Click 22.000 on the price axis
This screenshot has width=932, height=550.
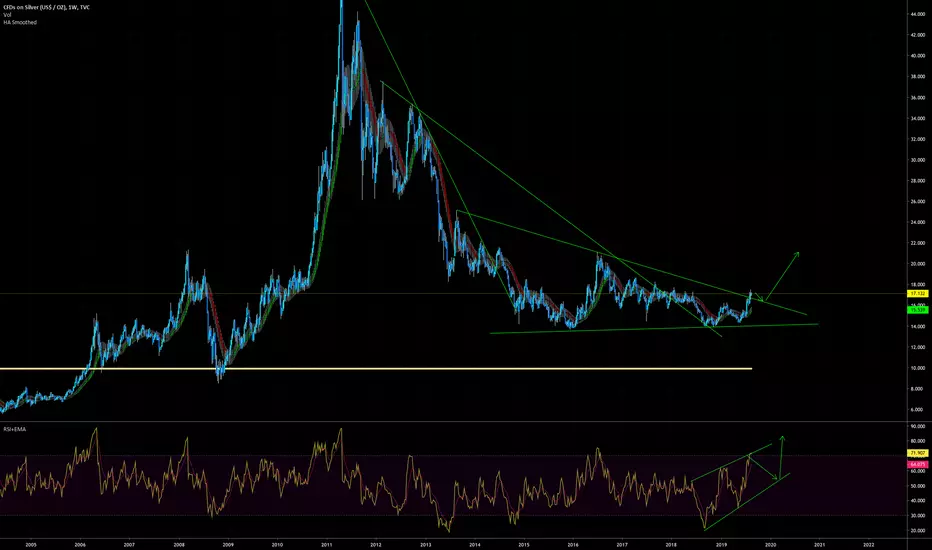[x=917, y=243]
